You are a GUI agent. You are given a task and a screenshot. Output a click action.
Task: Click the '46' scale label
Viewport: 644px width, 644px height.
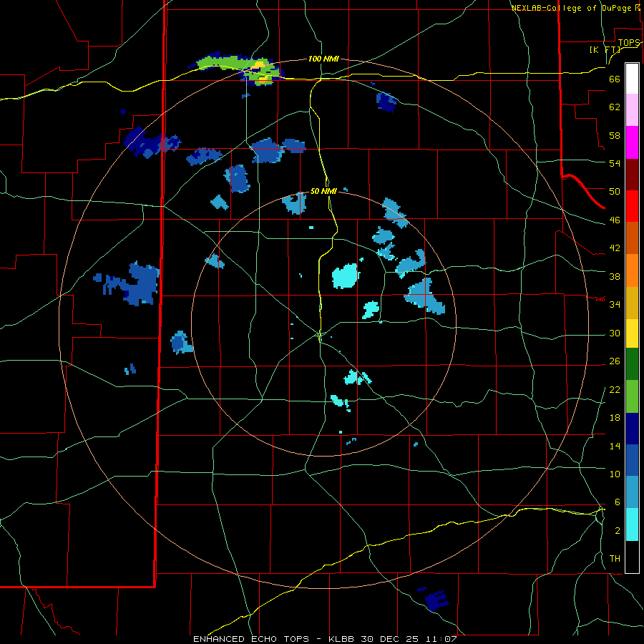click(x=615, y=220)
